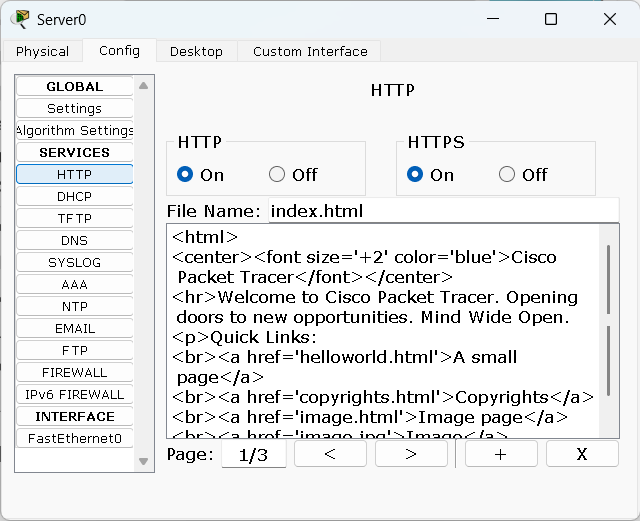Select the SERVICES section header
This screenshot has height=521, width=640.
pos(75,153)
